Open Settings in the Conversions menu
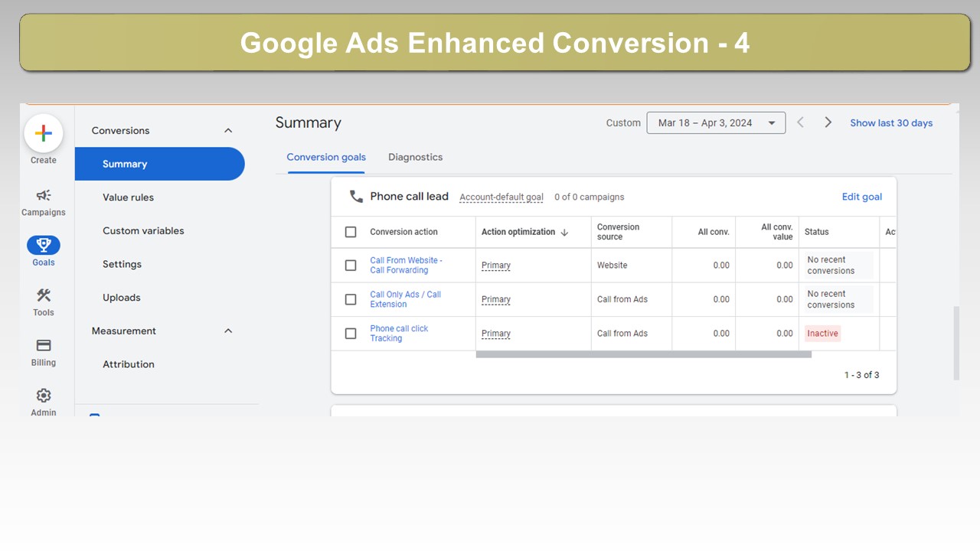This screenshot has width=980, height=551. pos(122,264)
